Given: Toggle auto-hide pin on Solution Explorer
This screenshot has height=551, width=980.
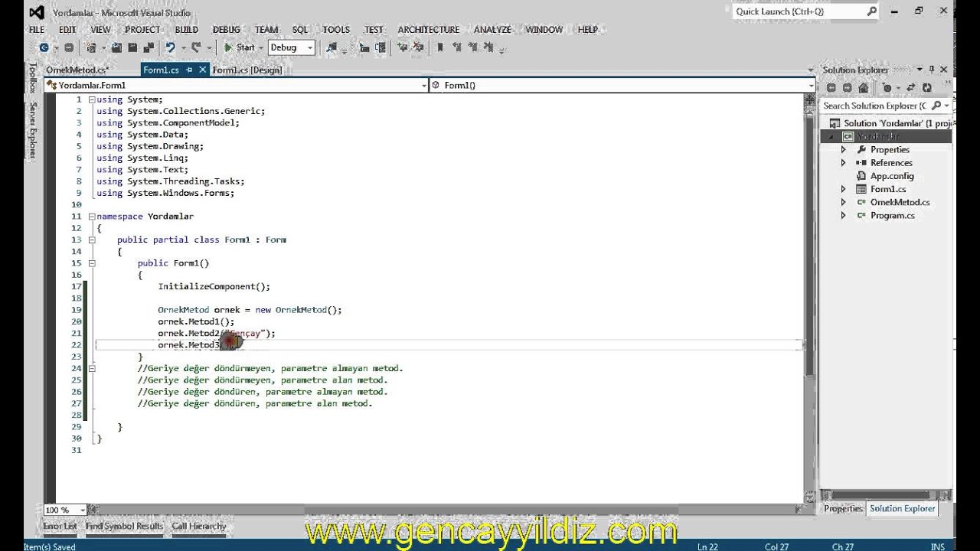Looking at the screenshot, I should click(932, 69).
